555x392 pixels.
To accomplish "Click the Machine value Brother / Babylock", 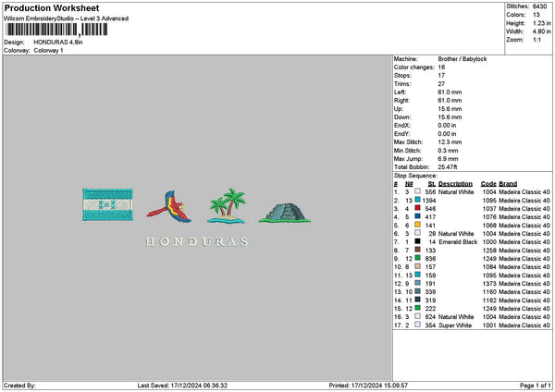I will click(x=462, y=59).
